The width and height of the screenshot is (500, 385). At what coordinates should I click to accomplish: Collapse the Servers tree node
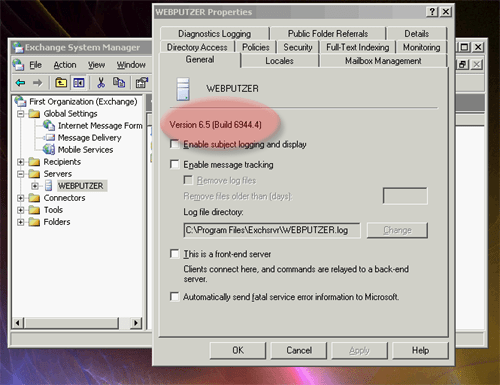(x=21, y=174)
